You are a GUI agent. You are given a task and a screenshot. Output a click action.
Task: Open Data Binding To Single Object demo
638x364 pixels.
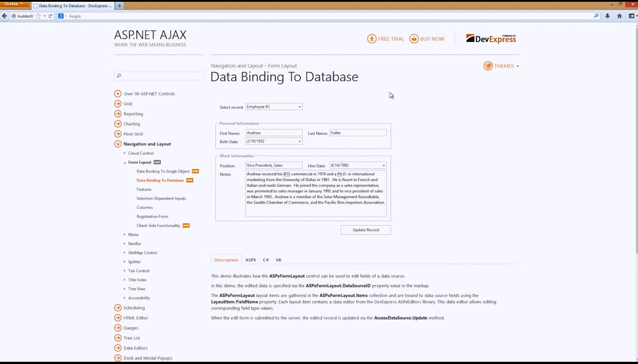pos(163,171)
